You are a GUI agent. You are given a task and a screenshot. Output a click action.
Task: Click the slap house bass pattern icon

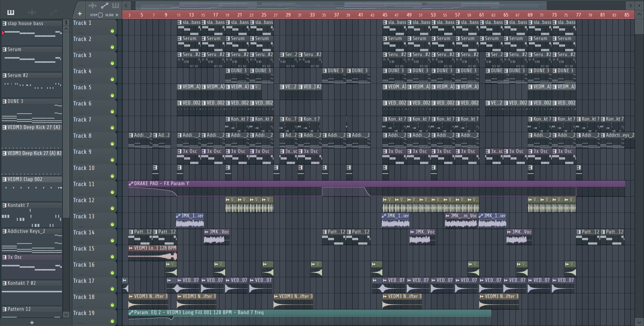[x=4, y=23]
